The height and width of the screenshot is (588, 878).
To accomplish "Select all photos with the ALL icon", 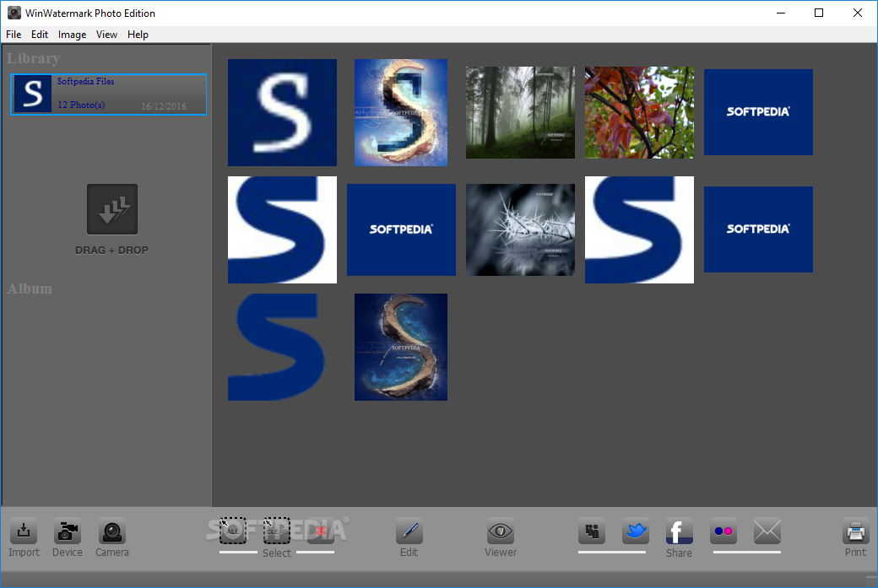I will tap(233, 531).
